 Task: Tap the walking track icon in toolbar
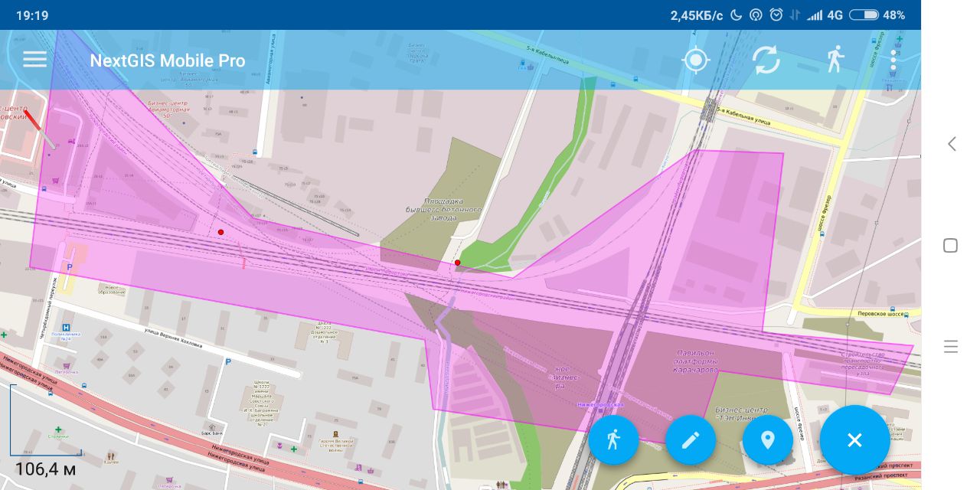pyautogui.click(x=835, y=59)
